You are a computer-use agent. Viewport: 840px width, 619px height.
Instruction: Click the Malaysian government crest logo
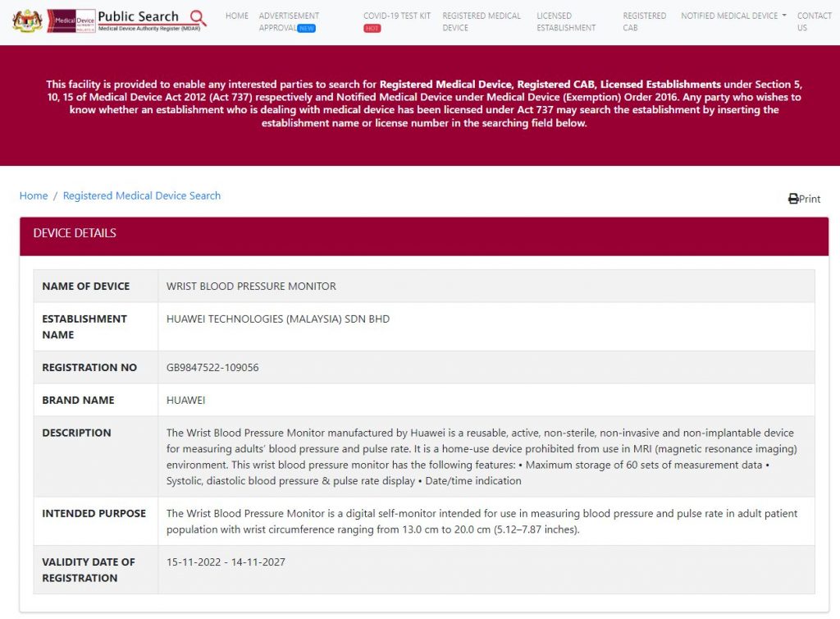click(x=27, y=21)
